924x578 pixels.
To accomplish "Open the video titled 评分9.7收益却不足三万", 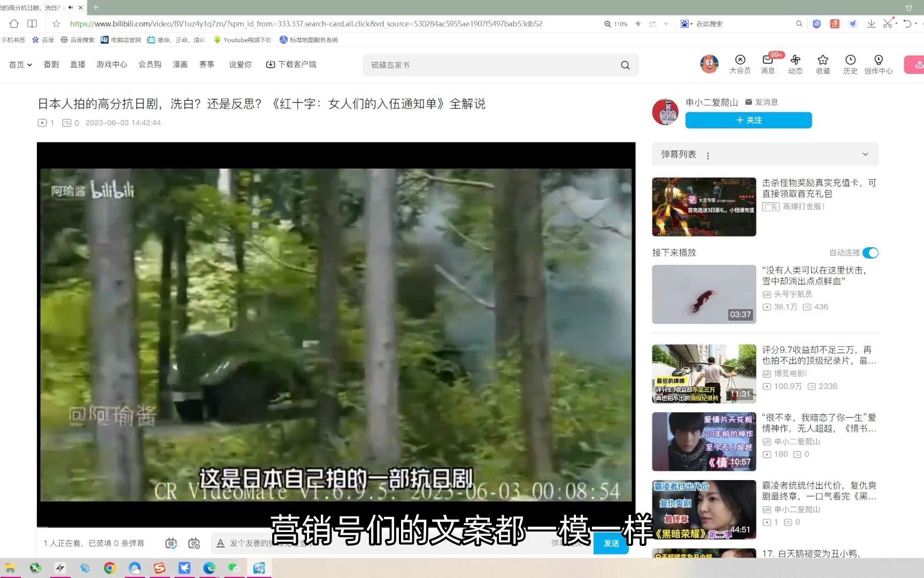I will (819, 355).
